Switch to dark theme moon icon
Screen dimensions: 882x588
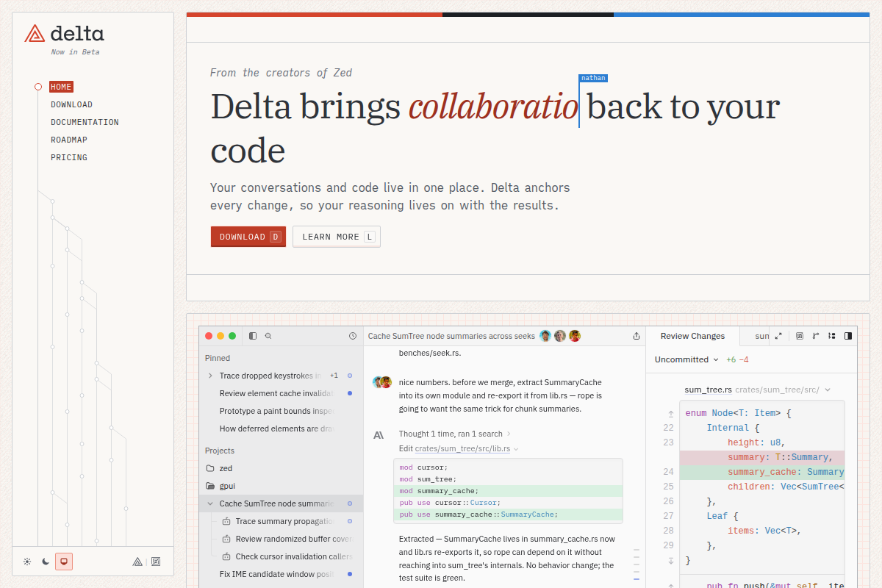pos(46,562)
